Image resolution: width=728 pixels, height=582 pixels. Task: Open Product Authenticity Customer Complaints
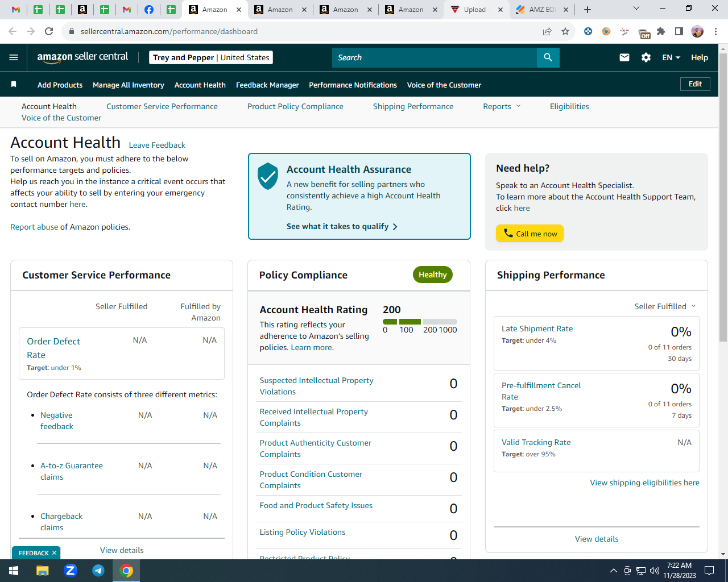(x=315, y=448)
